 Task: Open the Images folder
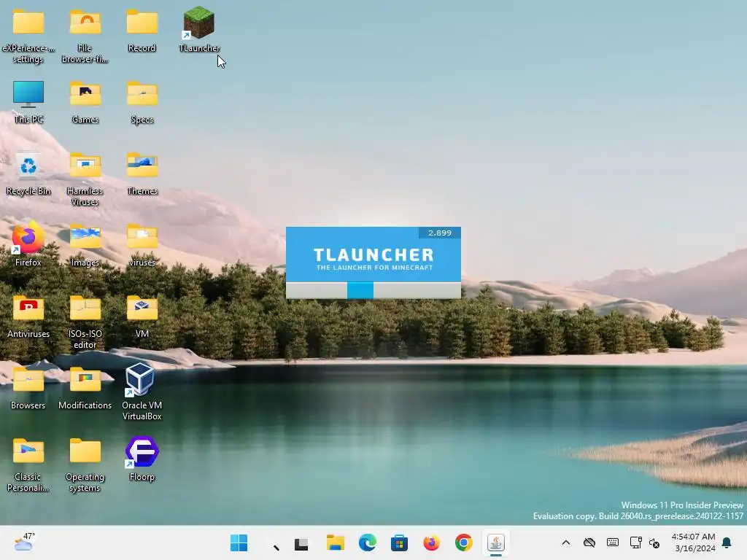click(85, 244)
